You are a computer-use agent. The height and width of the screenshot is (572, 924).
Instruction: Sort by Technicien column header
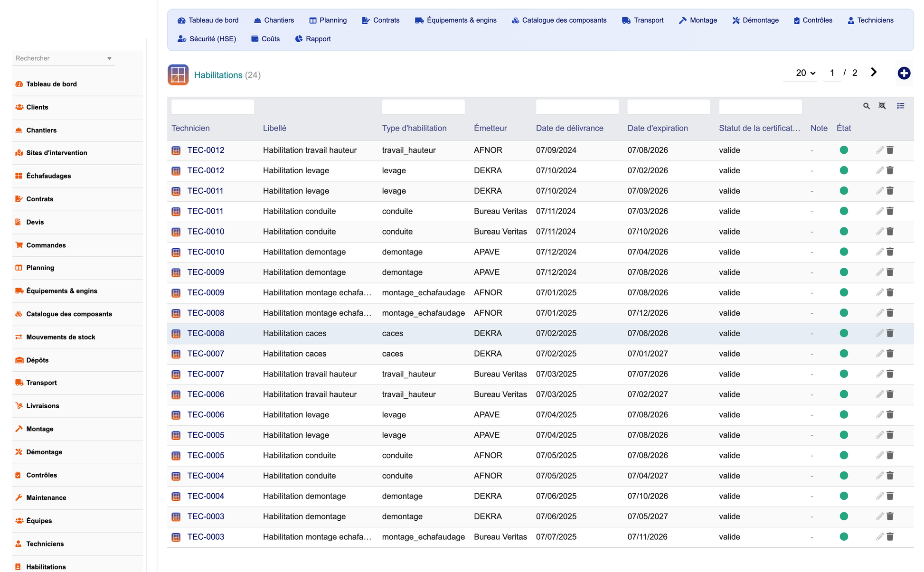[x=190, y=128]
